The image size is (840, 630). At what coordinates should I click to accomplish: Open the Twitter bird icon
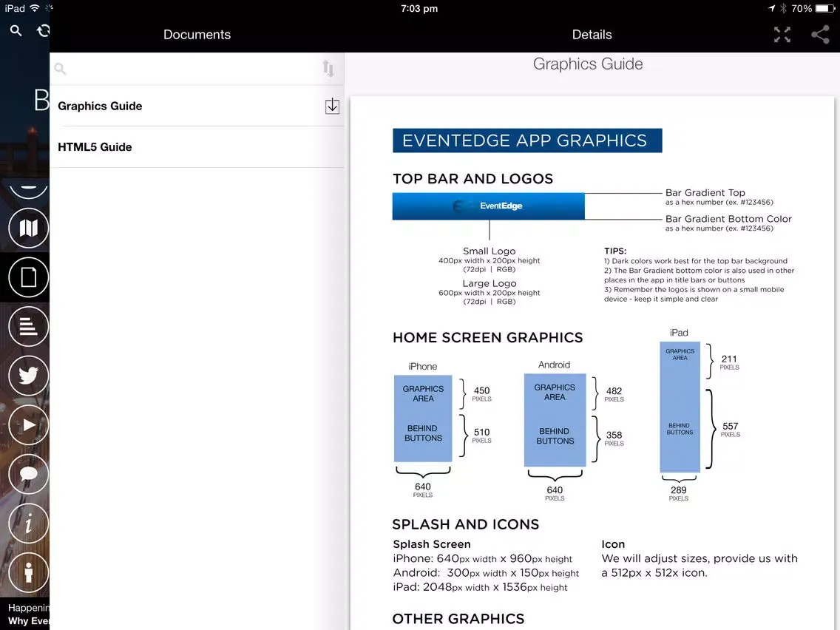(x=28, y=376)
